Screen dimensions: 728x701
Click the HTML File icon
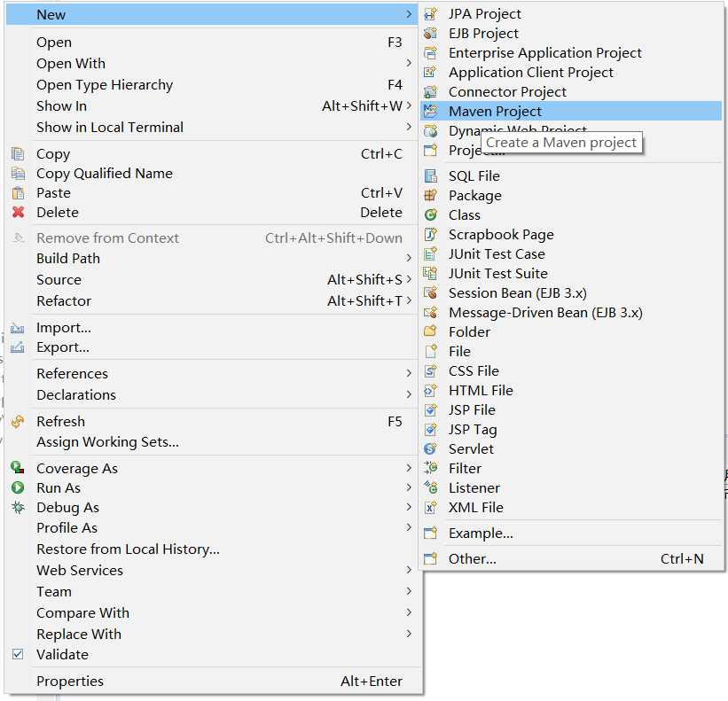point(430,391)
